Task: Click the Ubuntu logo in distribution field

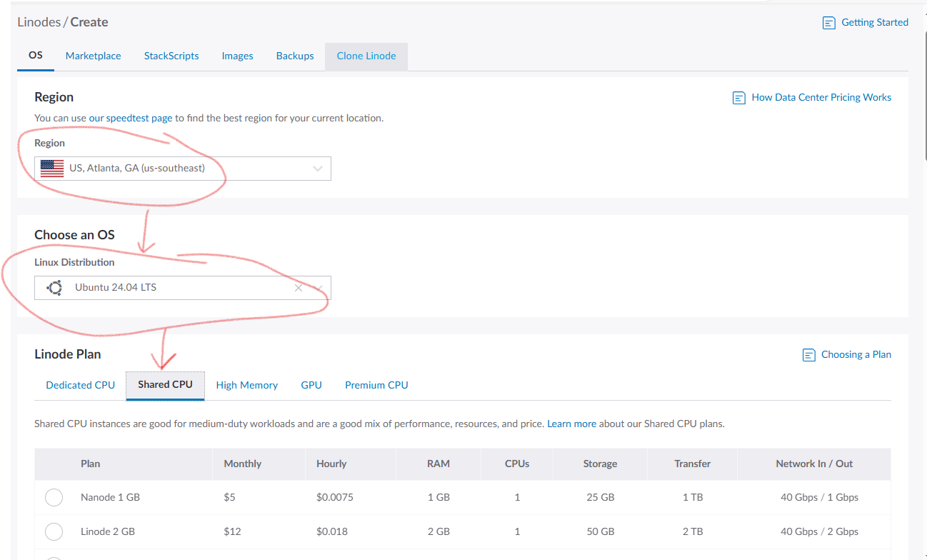Action: click(54, 288)
